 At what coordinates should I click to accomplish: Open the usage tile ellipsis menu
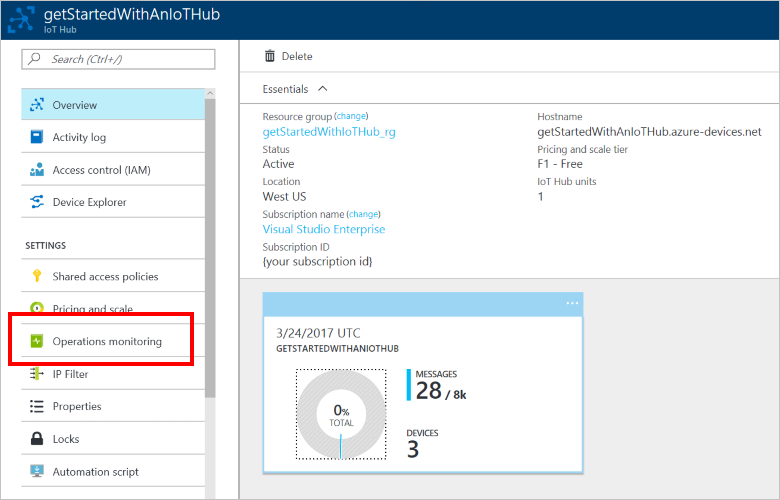[572, 303]
